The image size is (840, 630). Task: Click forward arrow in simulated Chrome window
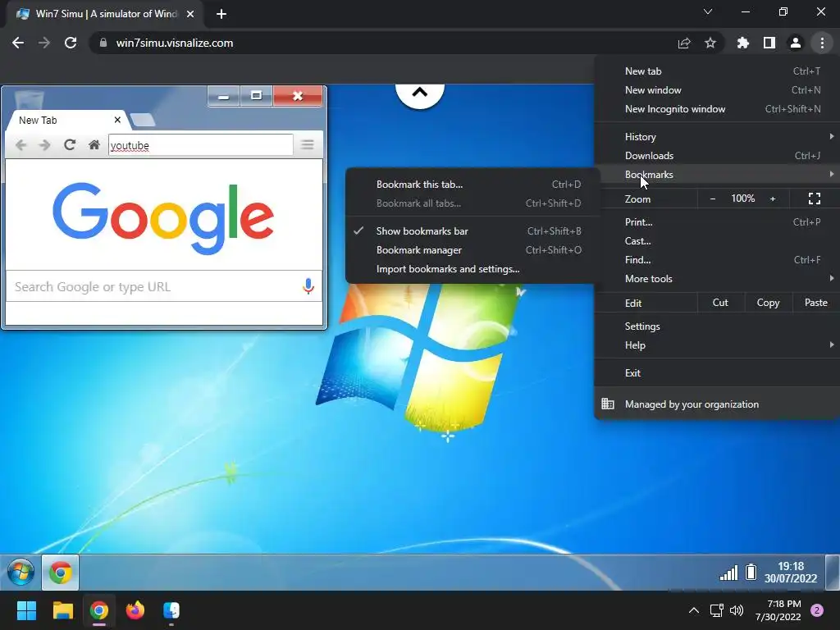coord(44,144)
